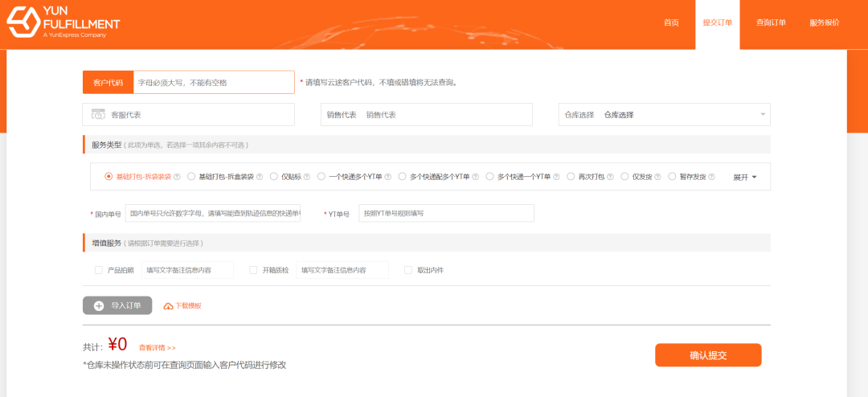This screenshot has width=868, height=397.
Task: Choose 多个快递配多个YT单 radio option
Action: pyautogui.click(x=403, y=177)
